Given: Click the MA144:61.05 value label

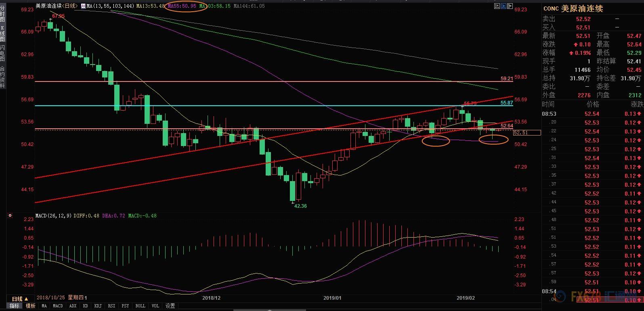Looking at the screenshot, I should 249,6.
